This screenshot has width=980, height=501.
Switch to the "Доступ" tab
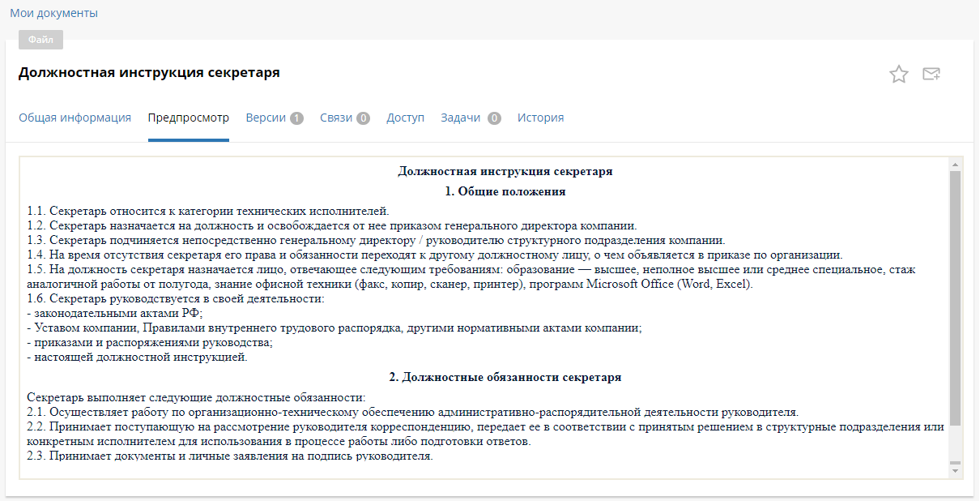[x=405, y=117]
